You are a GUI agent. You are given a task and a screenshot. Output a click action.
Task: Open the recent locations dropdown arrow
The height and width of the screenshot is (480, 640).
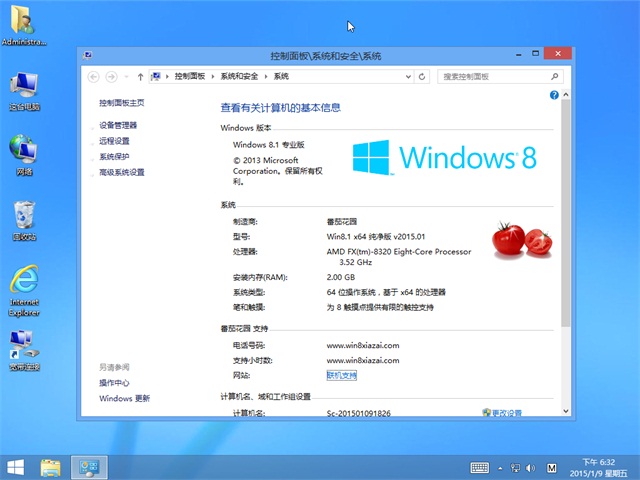point(126,76)
